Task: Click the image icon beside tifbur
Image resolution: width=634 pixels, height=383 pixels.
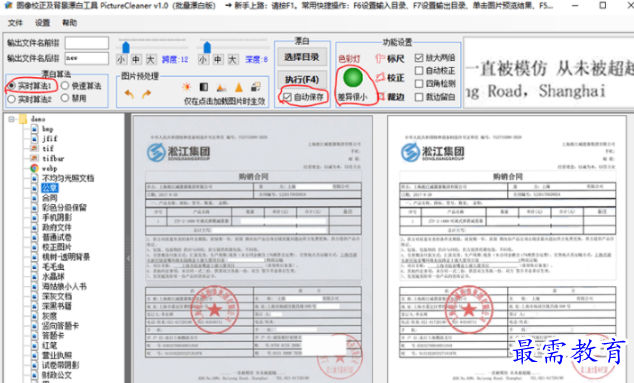Action: pyautogui.click(x=35, y=159)
